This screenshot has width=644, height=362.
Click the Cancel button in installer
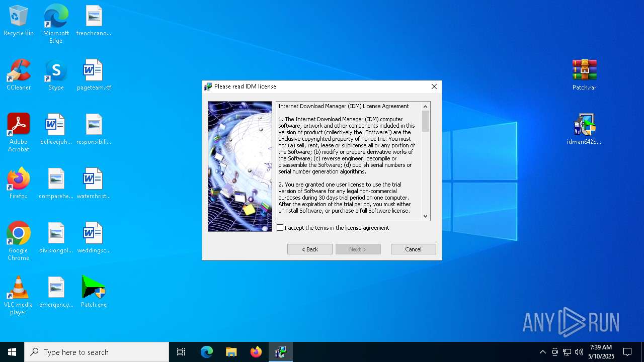pyautogui.click(x=414, y=249)
